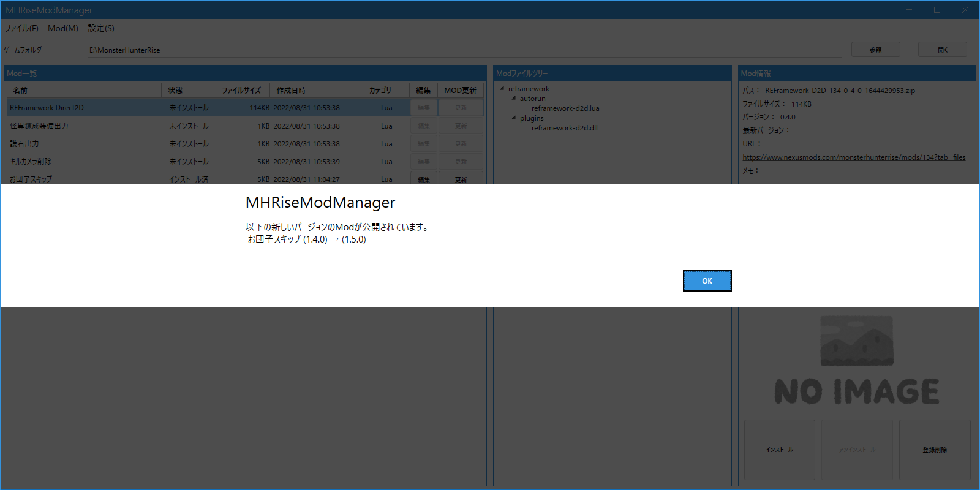Select the autorun folder in tree
980x490 pixels.
(x=532, y=99)
